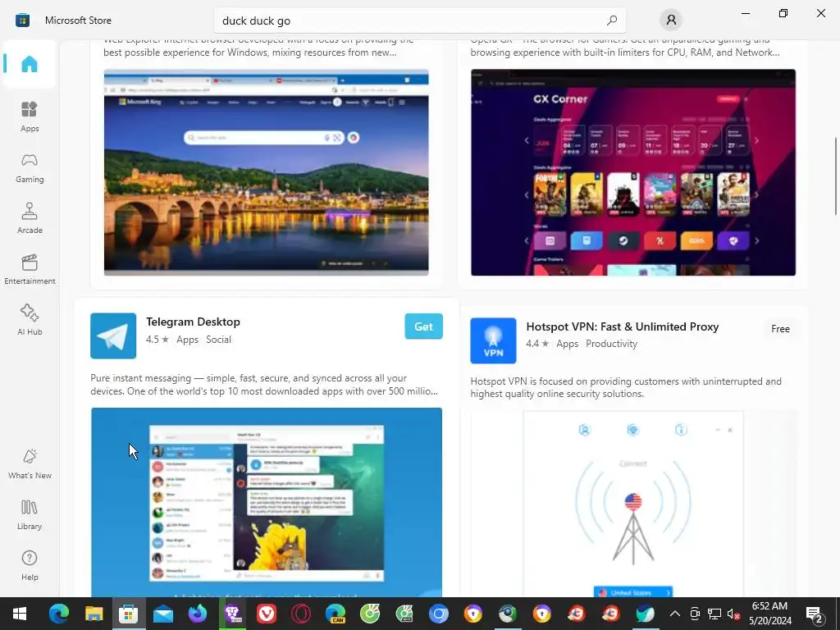Click the Microsoft Store logo icon
The image size is (840, 630).
pyautogui.click(x=22, y=21)
